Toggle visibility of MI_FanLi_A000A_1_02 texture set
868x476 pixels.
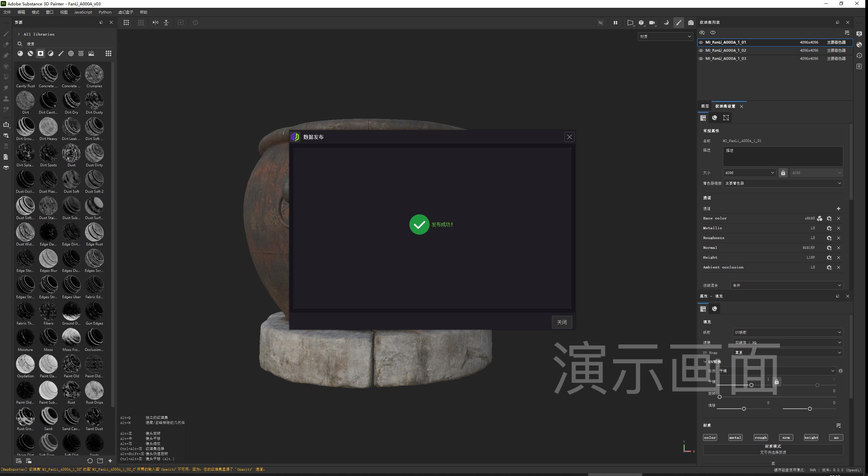(x=701, y=51)
